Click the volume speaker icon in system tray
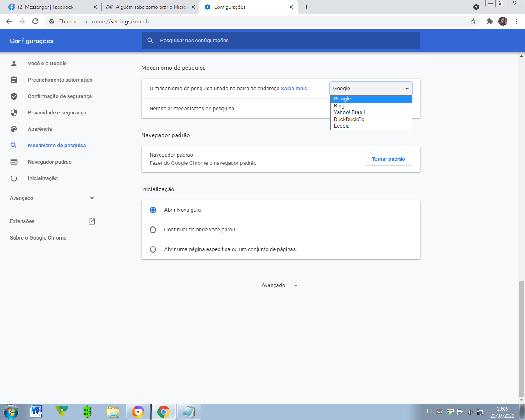The width and height of the screenshot is (525, 420). (x=470, y=412)
